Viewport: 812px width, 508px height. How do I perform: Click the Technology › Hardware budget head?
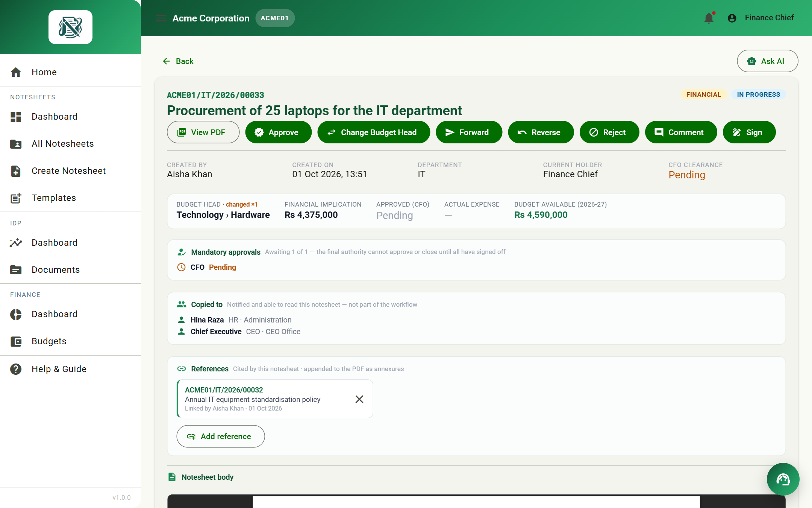point(223,215)
